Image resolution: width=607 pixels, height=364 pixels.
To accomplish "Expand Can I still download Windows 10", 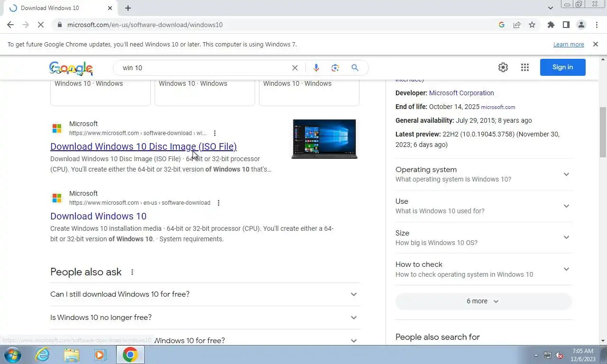I will [205, 294].
